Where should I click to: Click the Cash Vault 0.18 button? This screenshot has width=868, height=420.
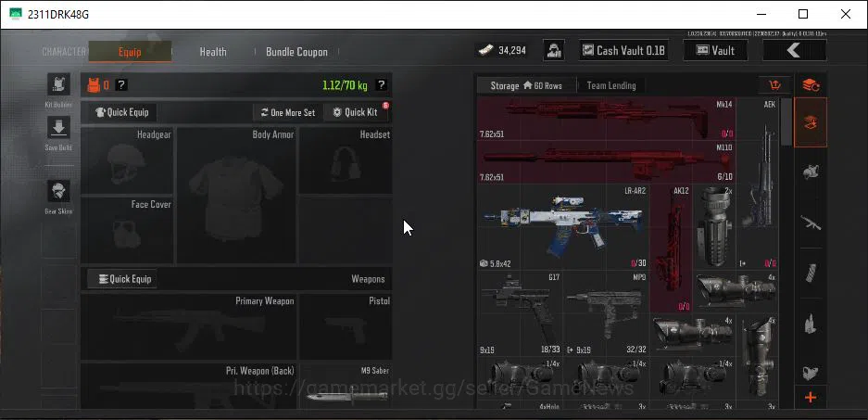pyautogui.click(x=623, y=50)
